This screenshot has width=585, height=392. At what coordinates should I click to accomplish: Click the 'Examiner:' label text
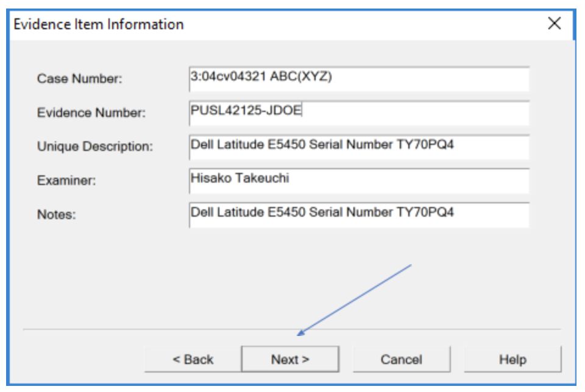tap(66, 180)
